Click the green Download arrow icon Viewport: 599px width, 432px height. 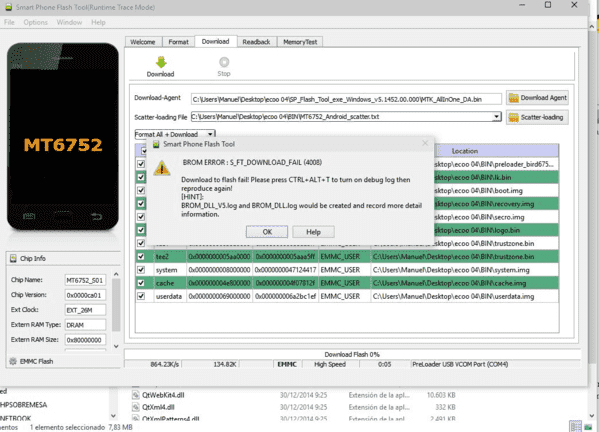click(x=161, y=62)
